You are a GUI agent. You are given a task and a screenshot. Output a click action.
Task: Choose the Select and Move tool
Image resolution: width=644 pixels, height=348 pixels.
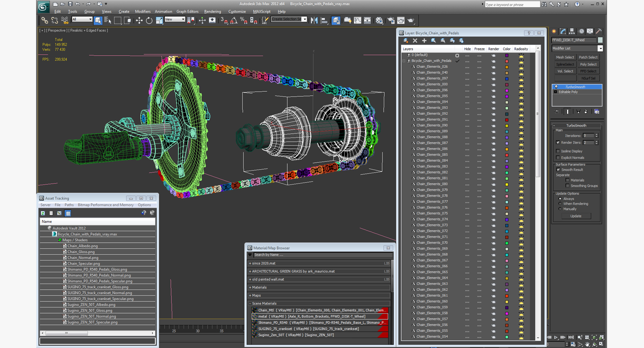[x=139, y=20]
